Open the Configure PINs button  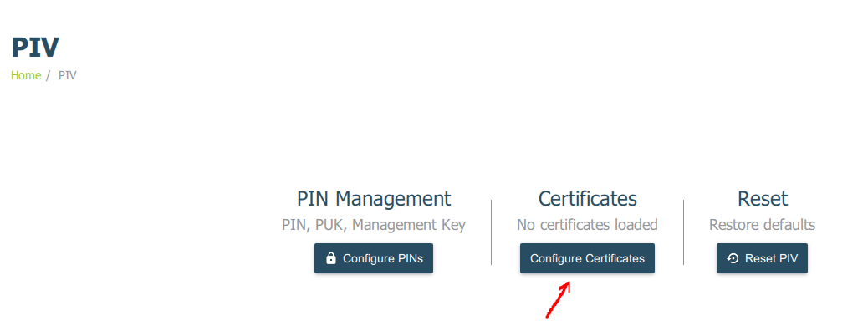point(374,258)
